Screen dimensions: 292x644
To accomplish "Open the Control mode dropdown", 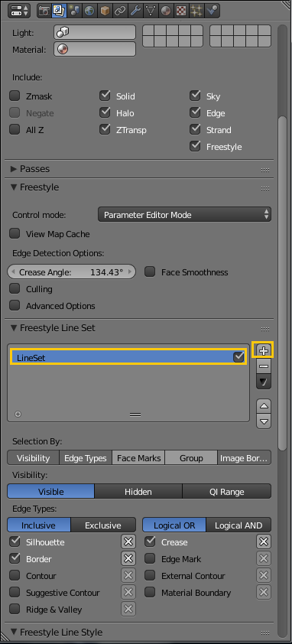I will (x=184, y=214).
